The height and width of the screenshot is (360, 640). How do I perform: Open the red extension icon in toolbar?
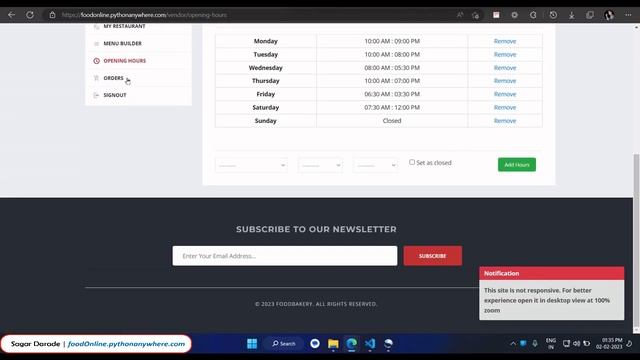coord(496,15)
